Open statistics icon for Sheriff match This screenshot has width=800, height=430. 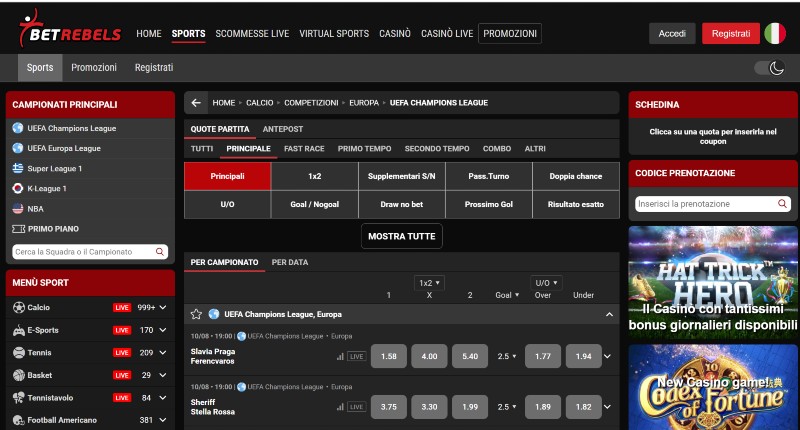click(x=340, y=407)
